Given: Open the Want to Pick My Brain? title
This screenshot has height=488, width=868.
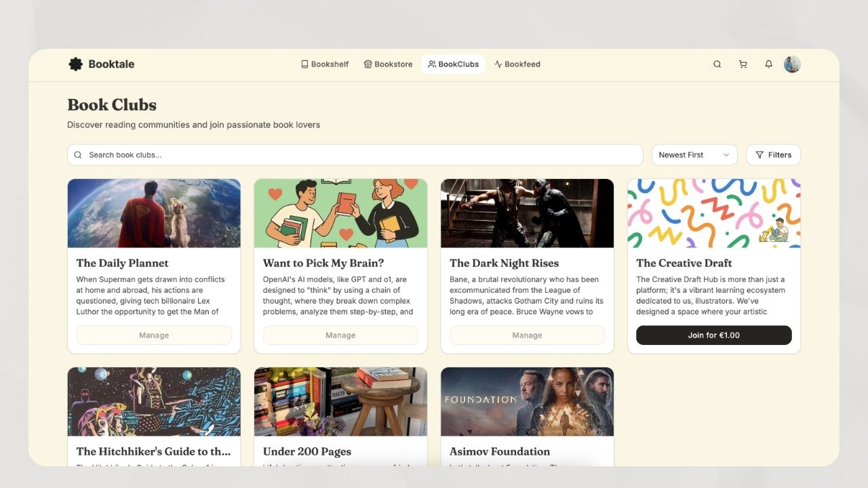Looking at the screenshot, I should click(x=323, y=263).
